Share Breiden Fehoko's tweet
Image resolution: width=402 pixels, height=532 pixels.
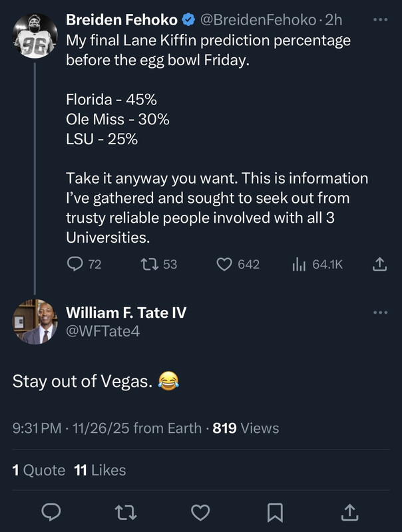point(379,264)
